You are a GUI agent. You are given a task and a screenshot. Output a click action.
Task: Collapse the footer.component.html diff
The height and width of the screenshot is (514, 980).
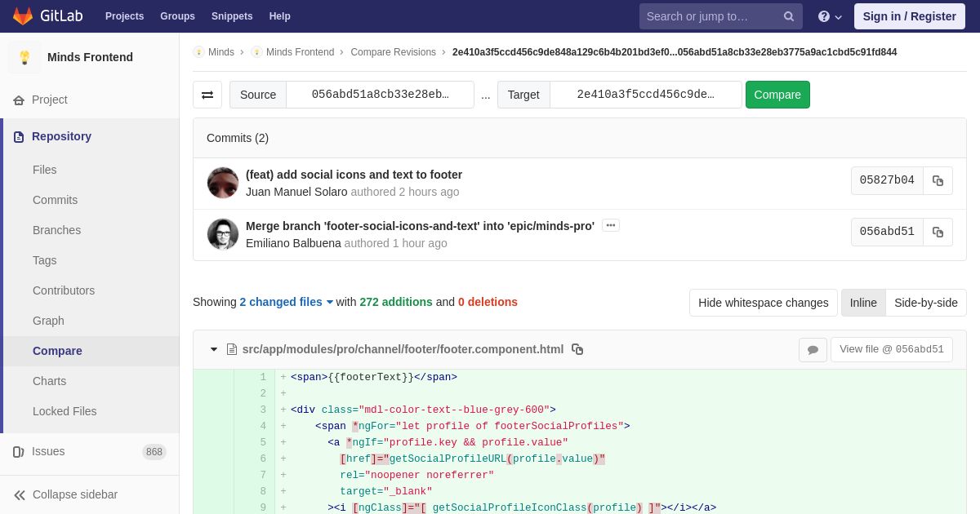pos(214,349)
